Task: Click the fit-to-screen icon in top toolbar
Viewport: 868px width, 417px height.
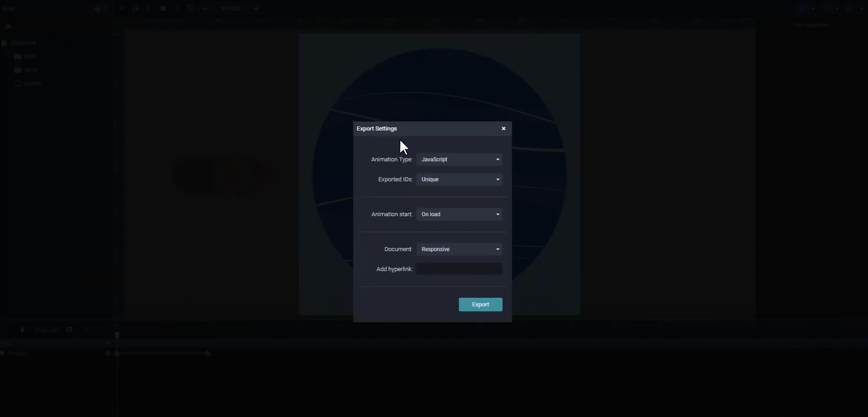Action: pyautogui.click(x=190, y=8)
